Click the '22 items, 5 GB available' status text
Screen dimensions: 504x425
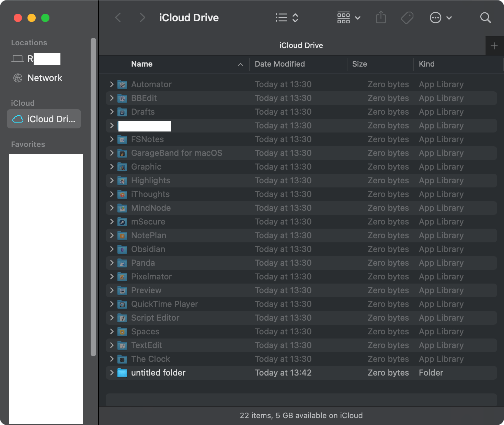tap(301, 415)
